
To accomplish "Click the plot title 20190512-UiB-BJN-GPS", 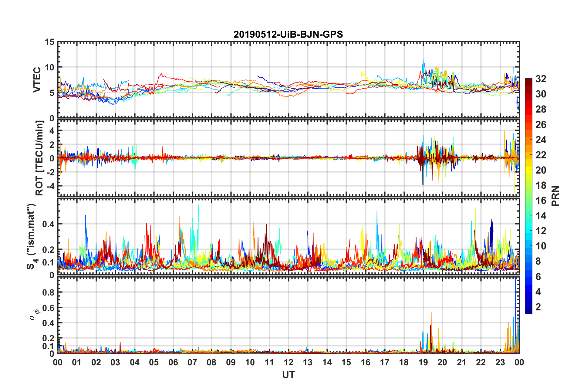I will tap(288, 34).
